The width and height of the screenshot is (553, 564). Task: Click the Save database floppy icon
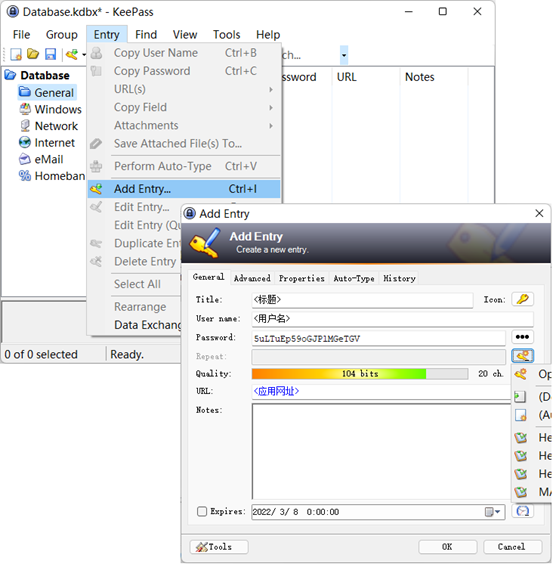[50, 54]
